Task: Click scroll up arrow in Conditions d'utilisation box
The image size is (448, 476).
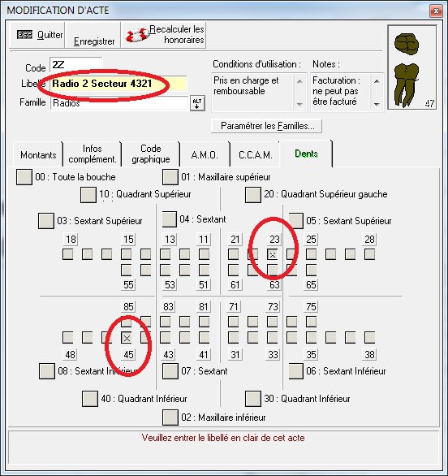Action: [x=299, y=81]
